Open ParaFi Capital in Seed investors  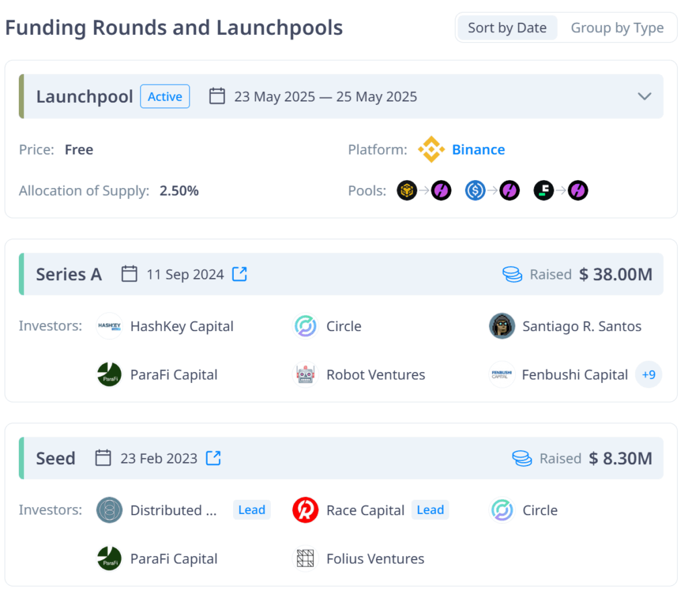174,558
